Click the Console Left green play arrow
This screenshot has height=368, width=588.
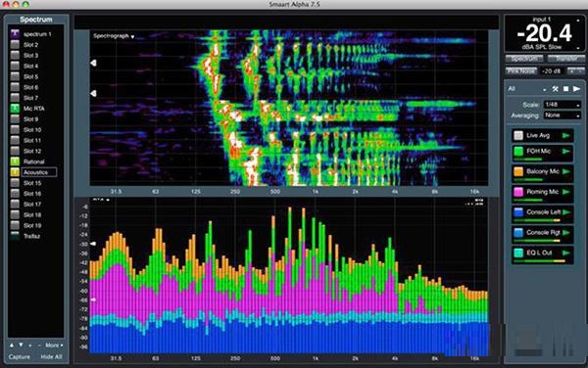coord(565,212)
